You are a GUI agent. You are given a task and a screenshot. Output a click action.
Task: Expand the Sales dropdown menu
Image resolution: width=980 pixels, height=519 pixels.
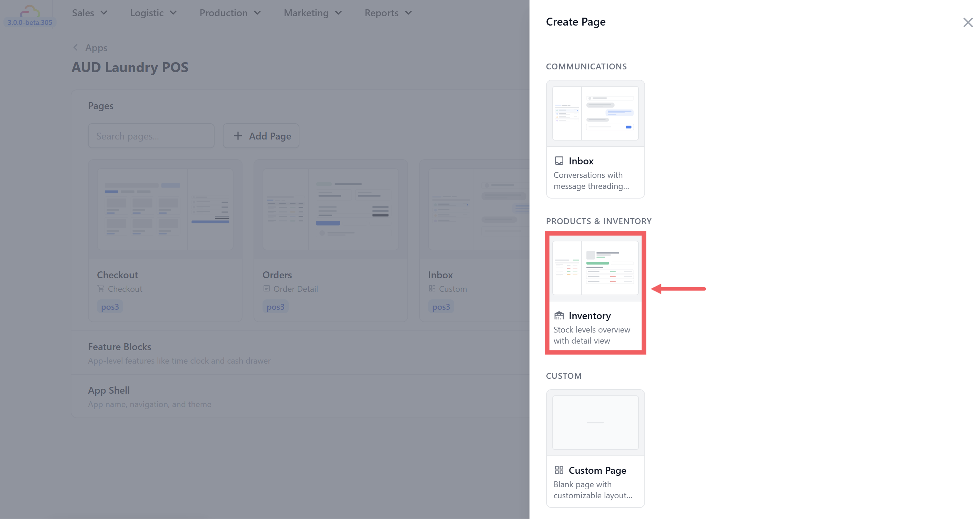click(x=89, y=13)
